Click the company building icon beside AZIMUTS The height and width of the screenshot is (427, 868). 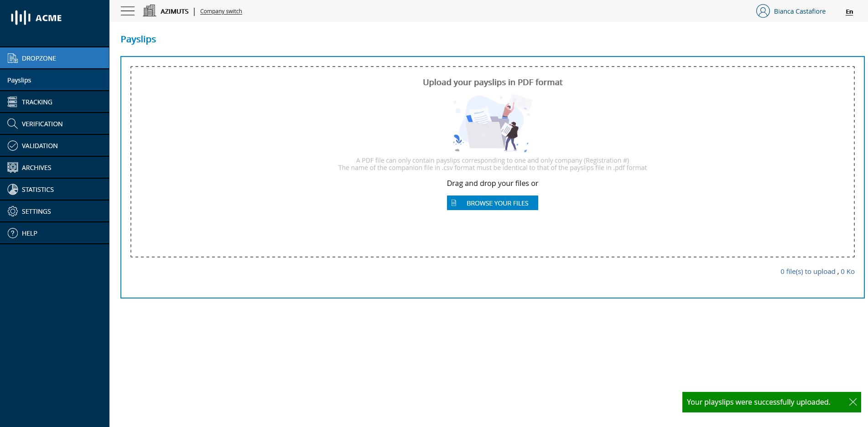[x=149, y=10]
